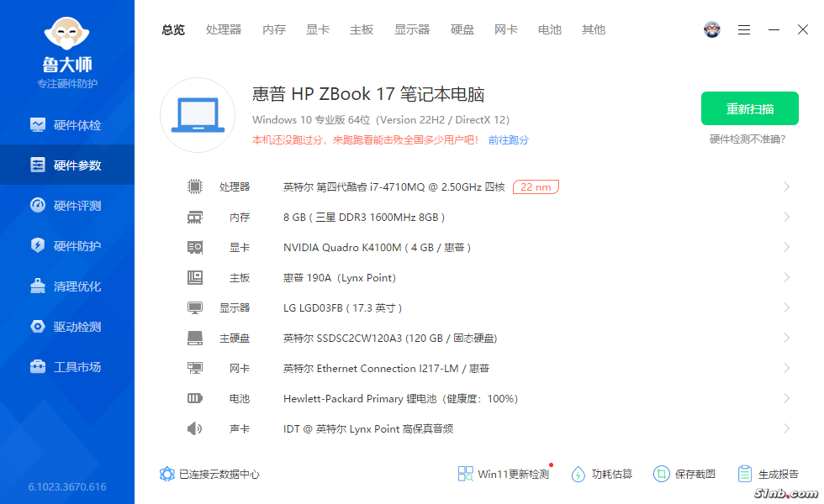Screen dimensions: 824x504
Task: Click the 惠普 190A (Lynx Point) text
Action: pyautogui.click(x=340, y=278)
